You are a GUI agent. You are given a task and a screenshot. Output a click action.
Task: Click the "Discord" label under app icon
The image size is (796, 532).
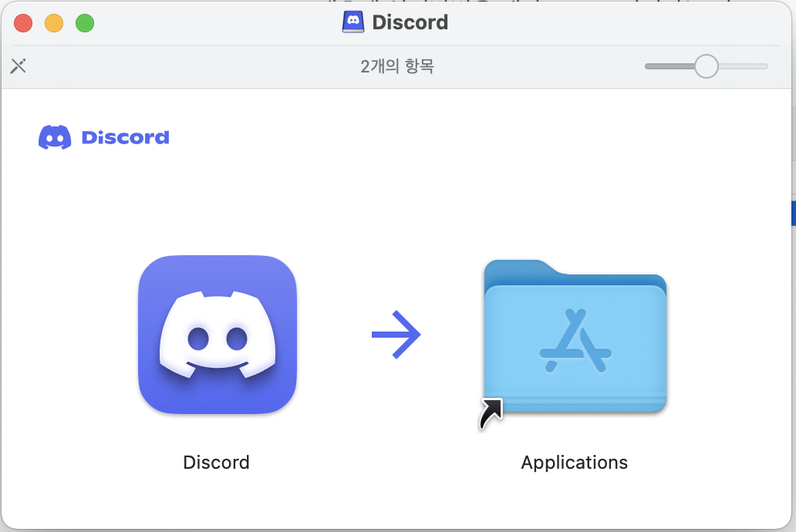pos(216,463)
